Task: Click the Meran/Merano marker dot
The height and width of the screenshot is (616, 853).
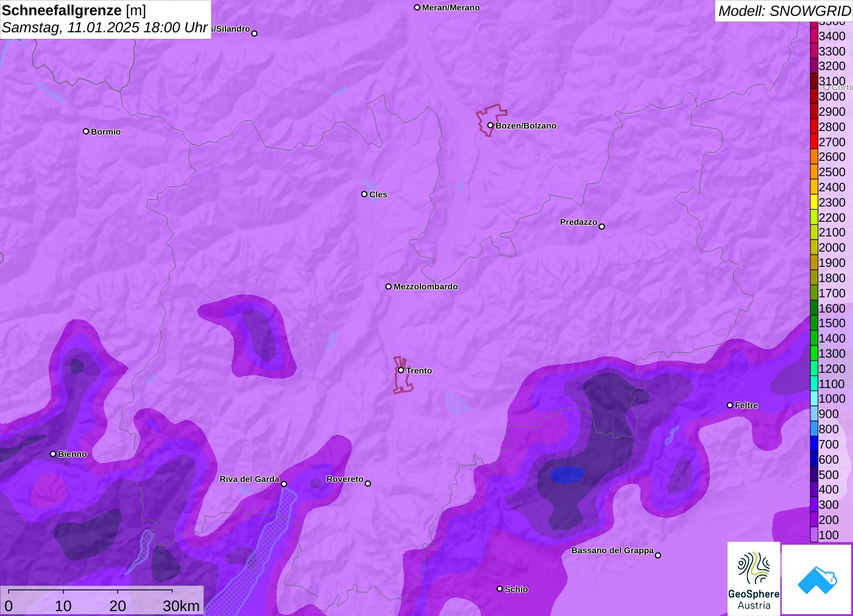Action: pyautogui.click(x=417, y=7)
